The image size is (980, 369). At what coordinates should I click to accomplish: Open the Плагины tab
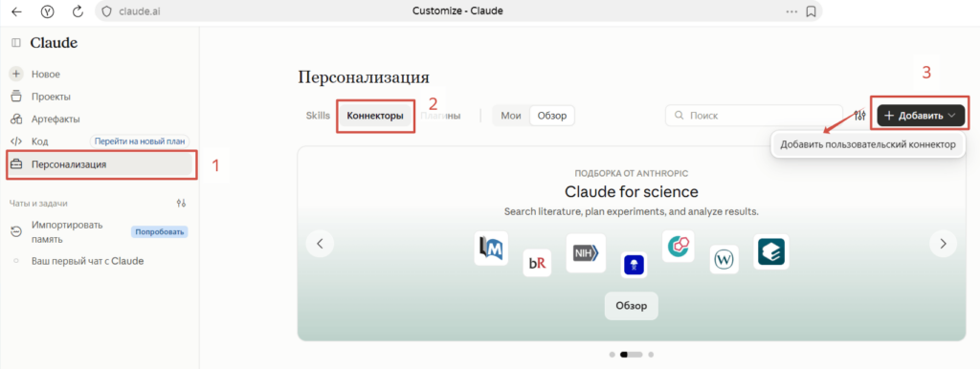(440, 116)
